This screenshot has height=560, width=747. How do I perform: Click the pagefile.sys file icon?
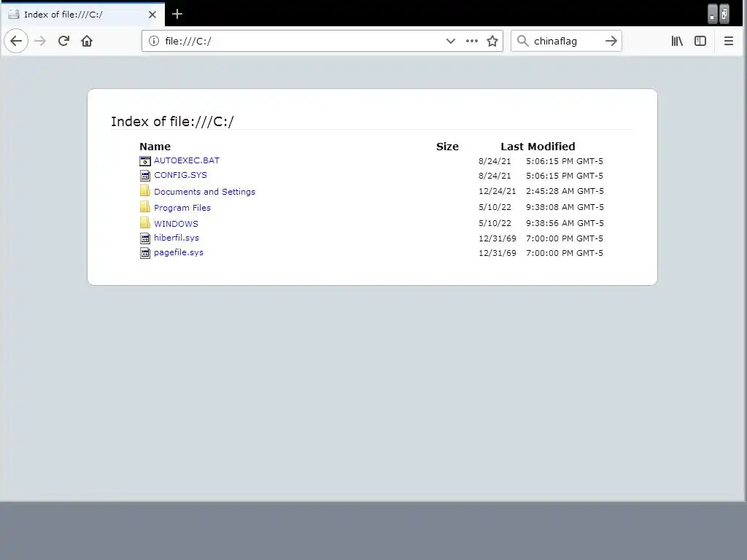pos(145,253)
